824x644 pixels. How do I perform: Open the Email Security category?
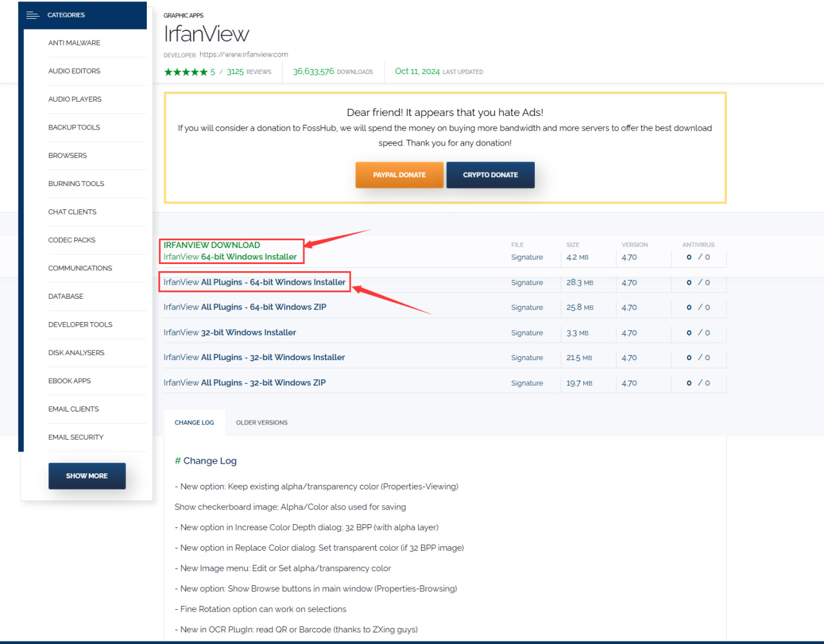tap(76, 437)
